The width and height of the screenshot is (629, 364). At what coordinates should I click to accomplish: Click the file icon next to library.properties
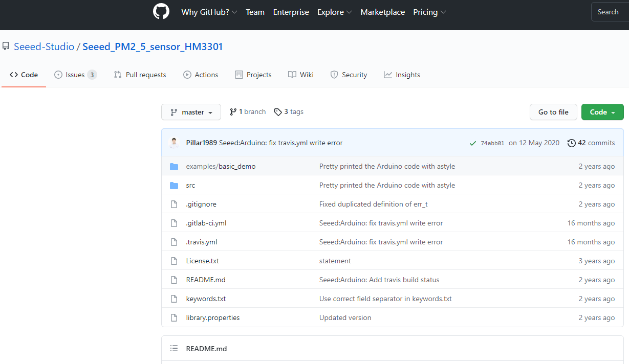(x=174, y=318)
